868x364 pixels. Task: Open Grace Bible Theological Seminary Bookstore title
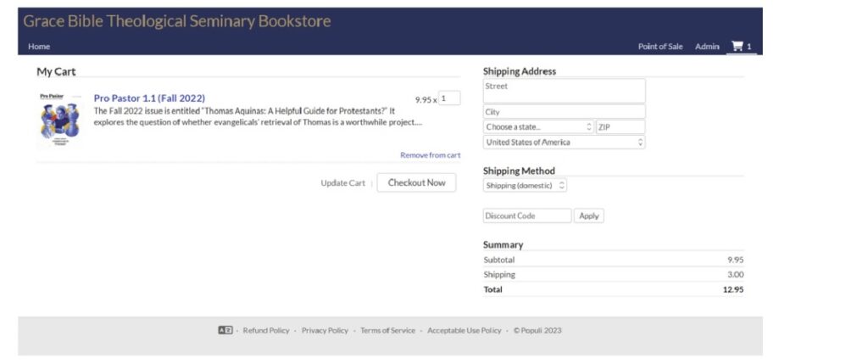tap(177, 21)
